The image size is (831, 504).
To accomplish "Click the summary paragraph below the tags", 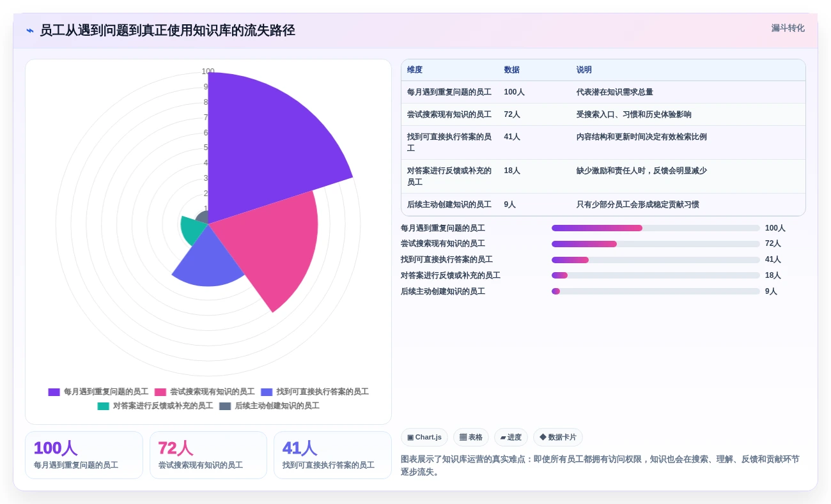I will click(x=600, y=465).
